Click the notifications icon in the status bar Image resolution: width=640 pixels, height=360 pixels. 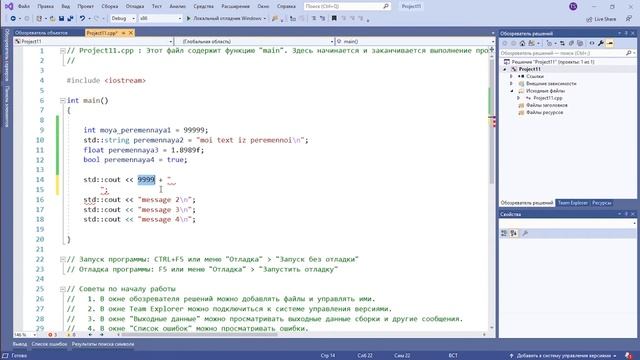[x=629, y=356]
